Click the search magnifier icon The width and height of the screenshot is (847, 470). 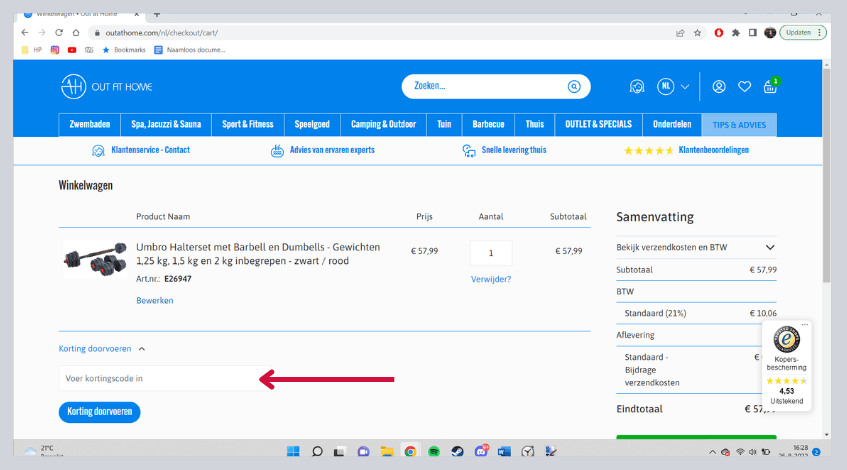(573, 87)
